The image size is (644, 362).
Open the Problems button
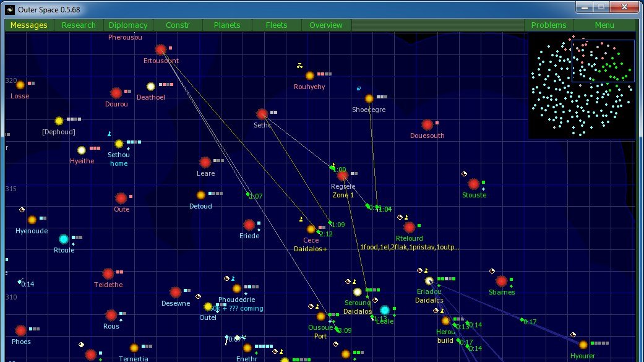click(549, 25)
